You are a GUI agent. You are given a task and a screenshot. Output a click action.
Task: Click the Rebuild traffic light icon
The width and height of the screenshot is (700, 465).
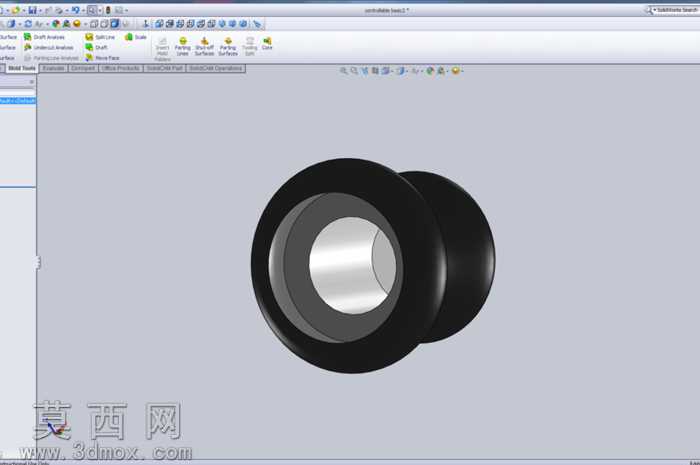pos(108,10)
